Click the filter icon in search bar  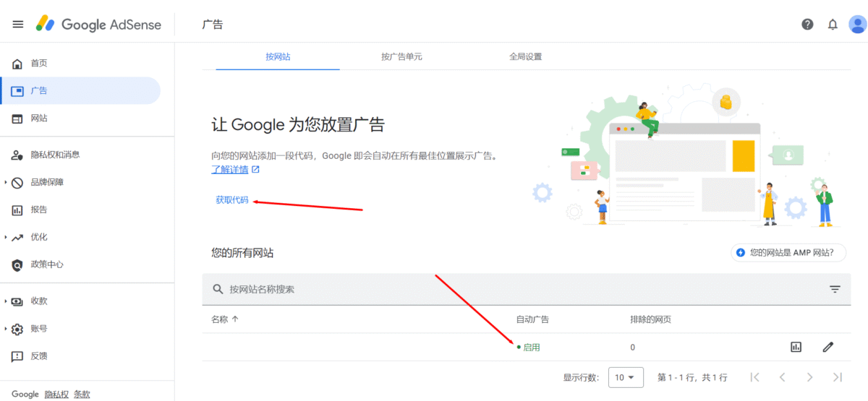835,289
